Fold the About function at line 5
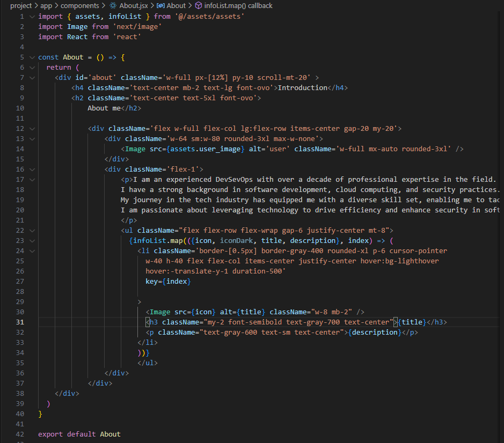Viewport: 504px width, 443px height. (x=32, y=57)
